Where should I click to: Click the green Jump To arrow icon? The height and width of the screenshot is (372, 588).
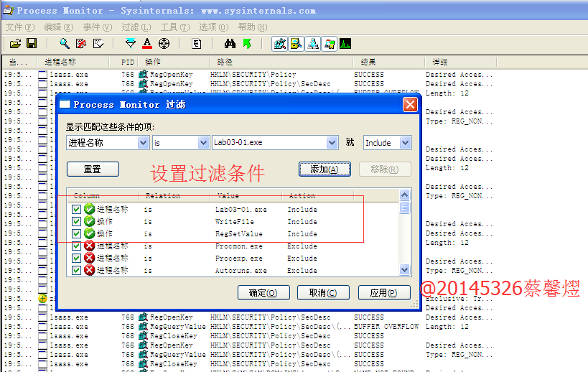pos(247,44)
